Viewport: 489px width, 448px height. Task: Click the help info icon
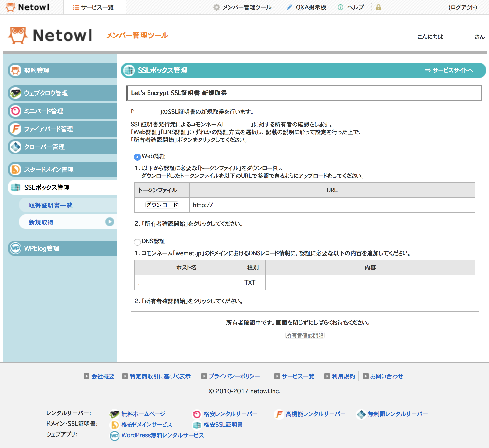[x=340, y=7]
